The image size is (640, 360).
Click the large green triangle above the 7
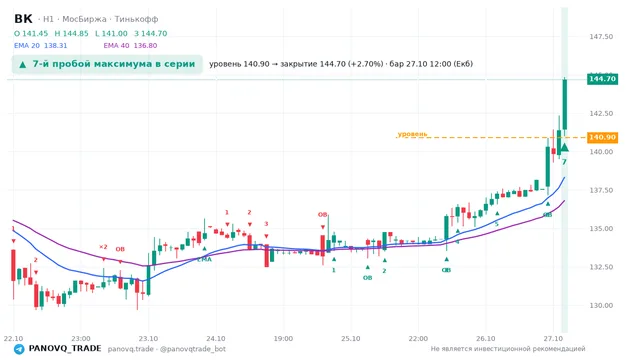[x=564, y=147]
